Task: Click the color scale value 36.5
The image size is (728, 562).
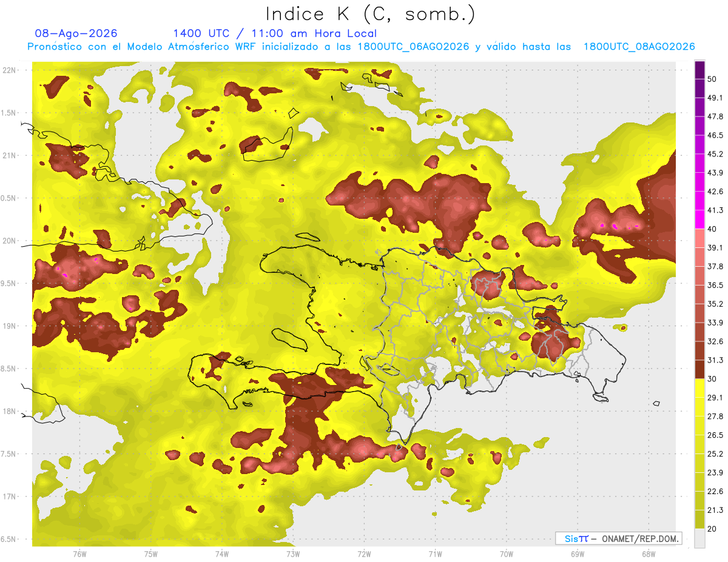Action: click(715, 285)
